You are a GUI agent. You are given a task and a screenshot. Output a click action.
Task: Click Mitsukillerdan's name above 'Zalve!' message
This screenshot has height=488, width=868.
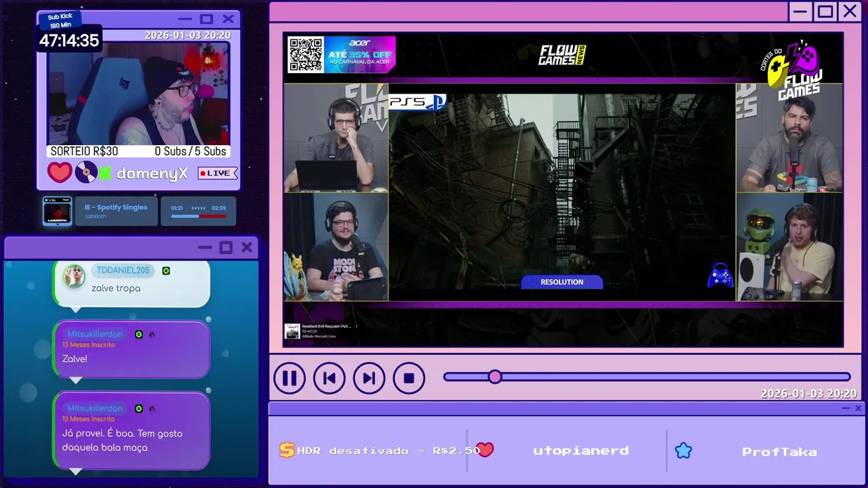pyautogui.click(x=95, y=334)
